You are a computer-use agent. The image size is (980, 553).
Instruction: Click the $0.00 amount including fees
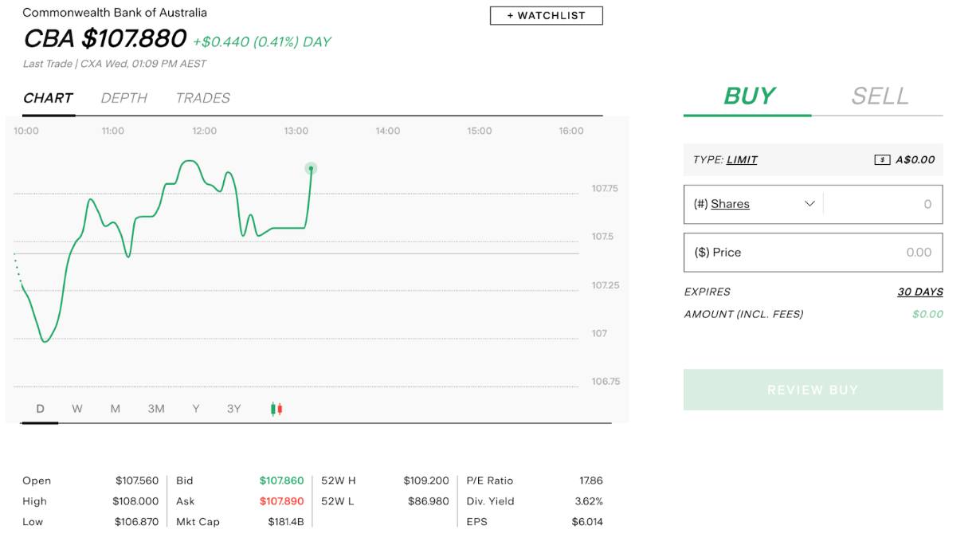click(927, 314)
